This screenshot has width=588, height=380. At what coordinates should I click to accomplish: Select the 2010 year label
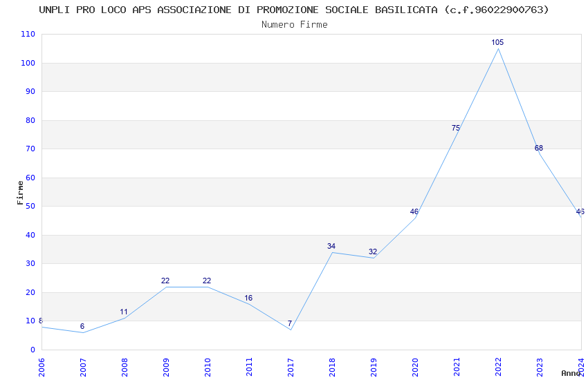[208, 367]
